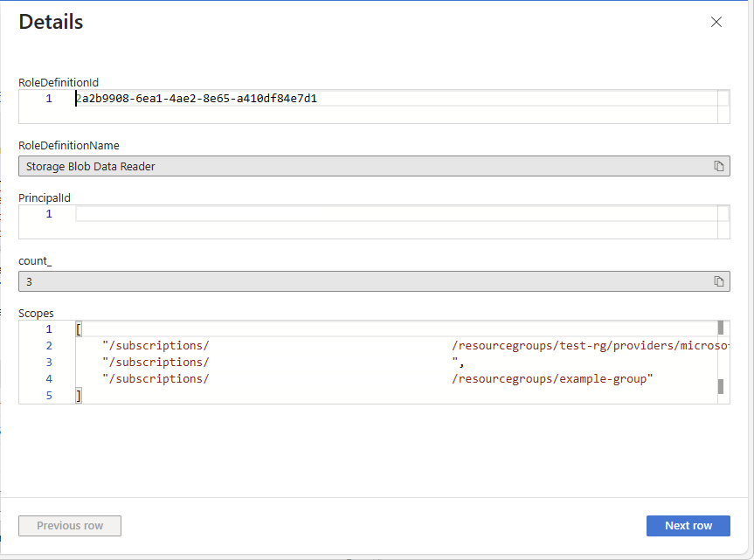The image size is (754, 560).
Task: Click the Previous row button
Action: 70,526
